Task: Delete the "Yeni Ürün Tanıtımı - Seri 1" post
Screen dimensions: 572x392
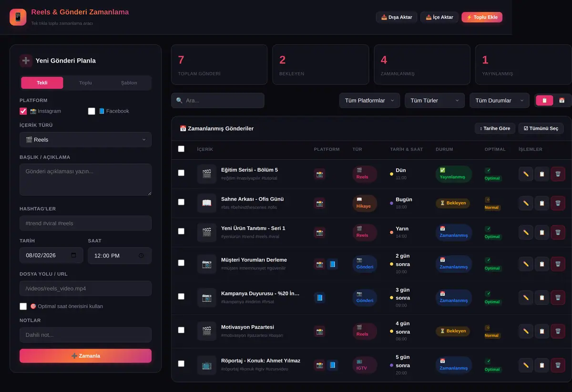Action: (558, 232)
